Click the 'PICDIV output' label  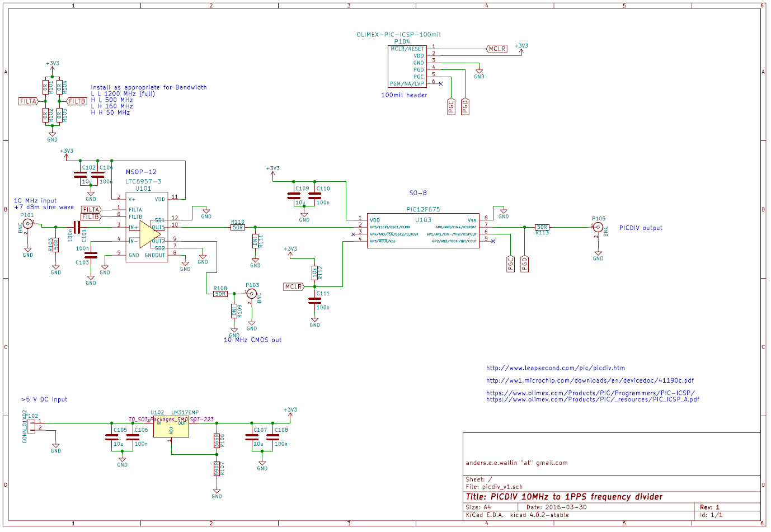pyautogui.click(x=641, y=228)
